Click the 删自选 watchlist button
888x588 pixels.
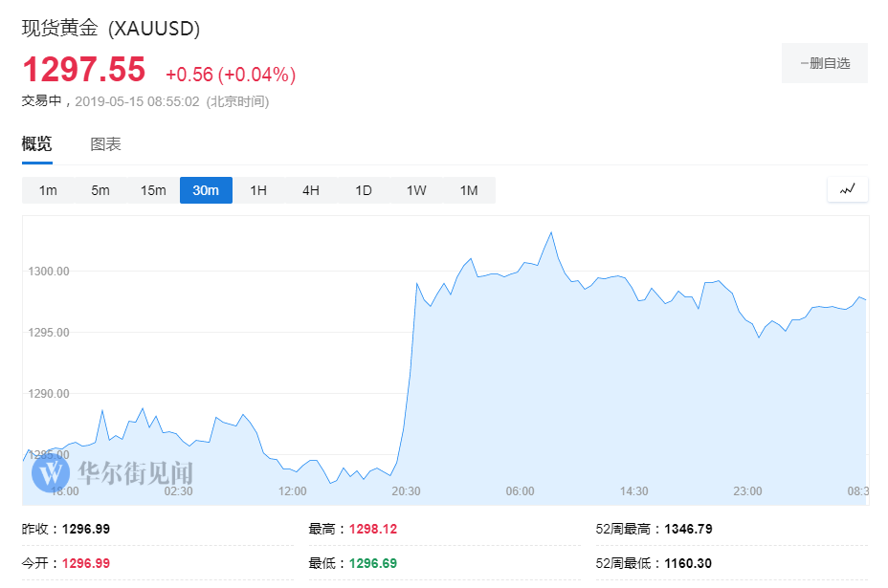[824, 62]
